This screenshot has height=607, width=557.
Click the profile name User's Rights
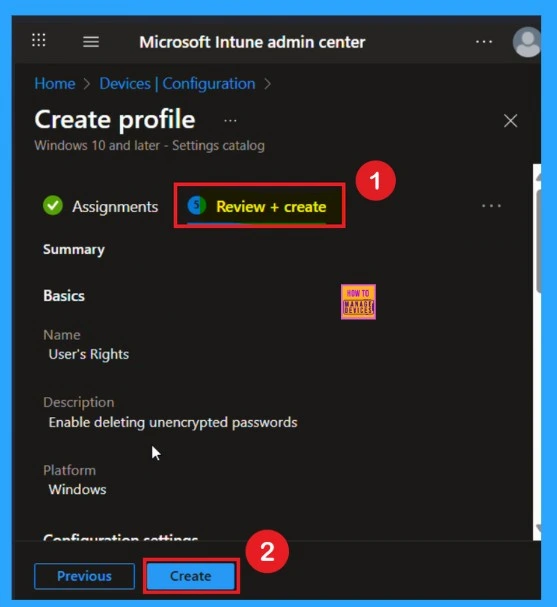coord(89,354)
